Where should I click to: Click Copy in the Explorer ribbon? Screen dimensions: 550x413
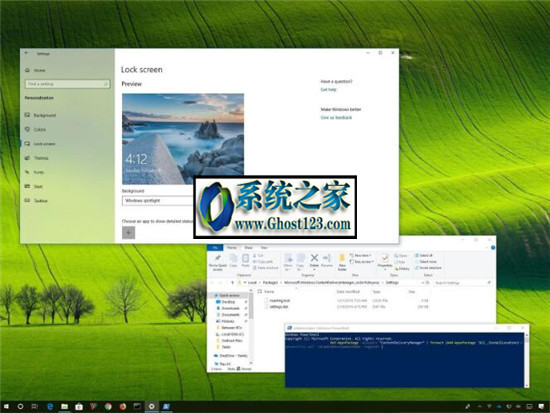(233, 261)
